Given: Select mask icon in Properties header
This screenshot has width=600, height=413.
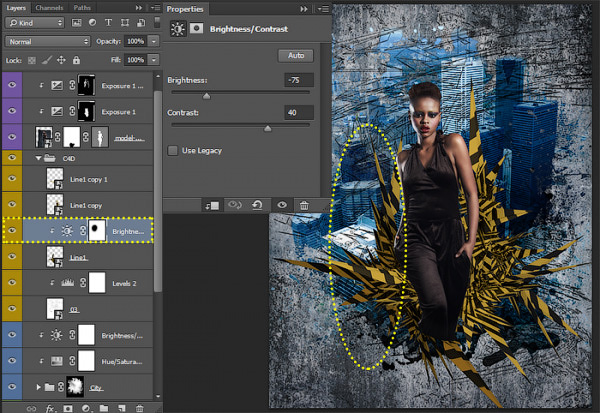Looking at the screenshot, I should pyautogui.click(x=197, y=28).
